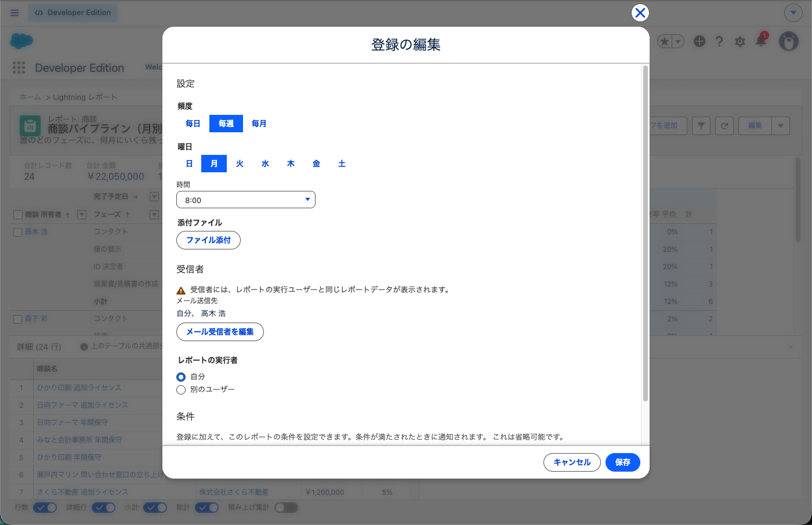Open dropdown arrow next to 編集 button
The image size is (812, 525).
click(781, 126)
